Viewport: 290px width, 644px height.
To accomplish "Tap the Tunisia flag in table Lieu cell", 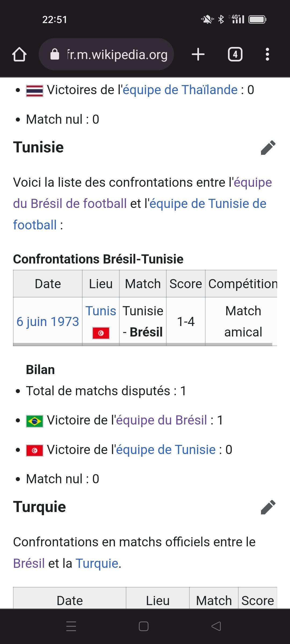I will pyautogui.click(x=101, y=333).
